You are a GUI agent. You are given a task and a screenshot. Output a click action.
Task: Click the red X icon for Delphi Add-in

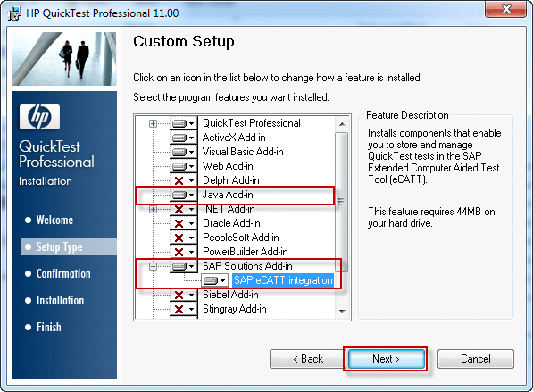tap(179, 180)
